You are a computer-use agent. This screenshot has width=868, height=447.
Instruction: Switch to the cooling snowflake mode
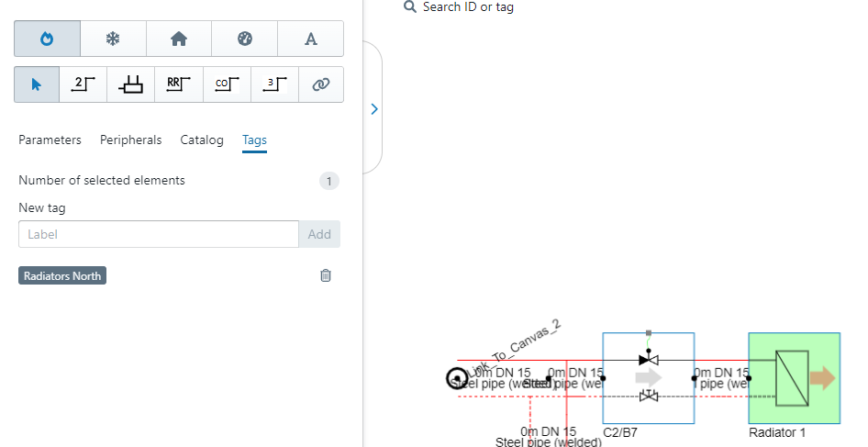coord(113,39)
